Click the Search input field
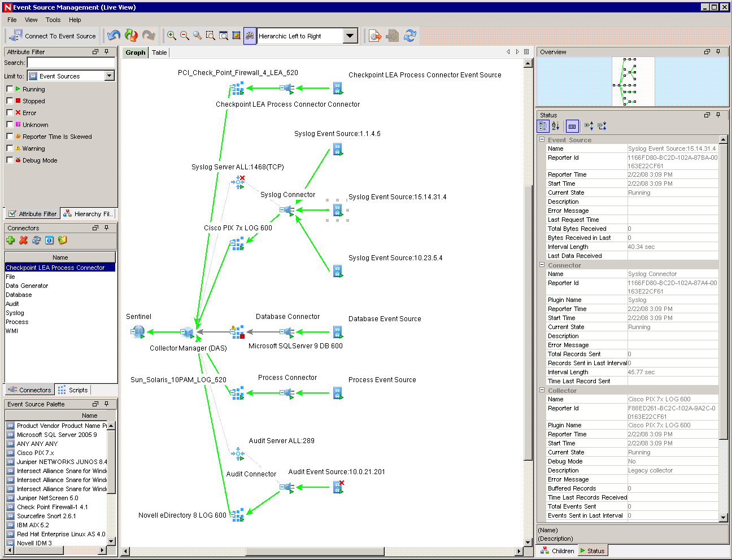This screenshot has height=560, width=732. pyautogui.click(x=71, y=63)
